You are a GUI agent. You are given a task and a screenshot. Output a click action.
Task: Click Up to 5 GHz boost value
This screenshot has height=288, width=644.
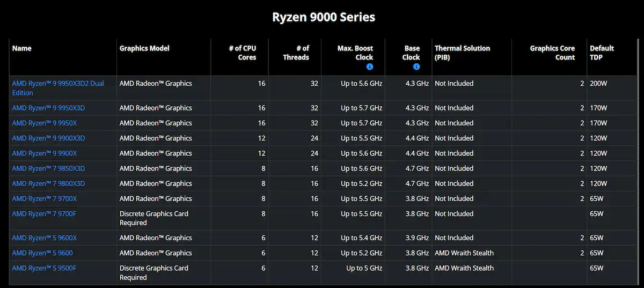click(364, 268)
